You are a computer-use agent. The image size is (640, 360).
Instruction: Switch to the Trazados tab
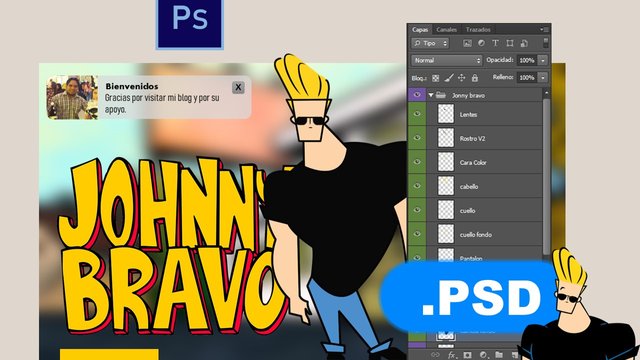[x=478, y=29]
